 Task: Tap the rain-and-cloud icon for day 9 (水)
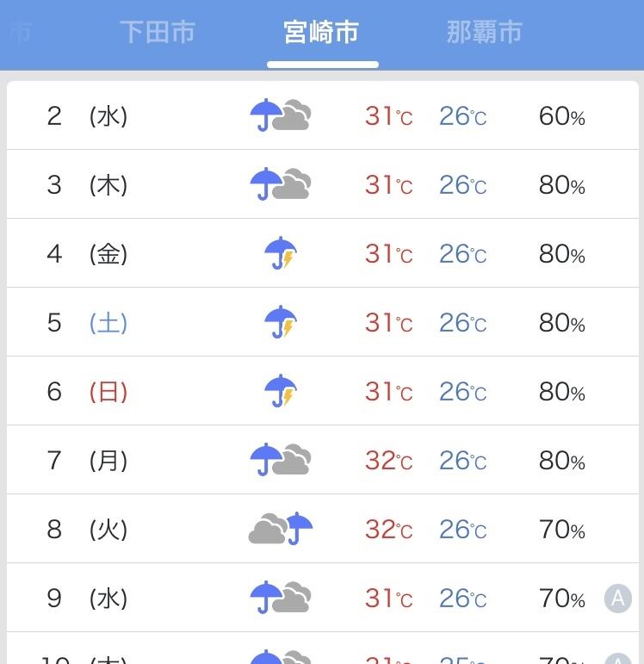(281, 597)
